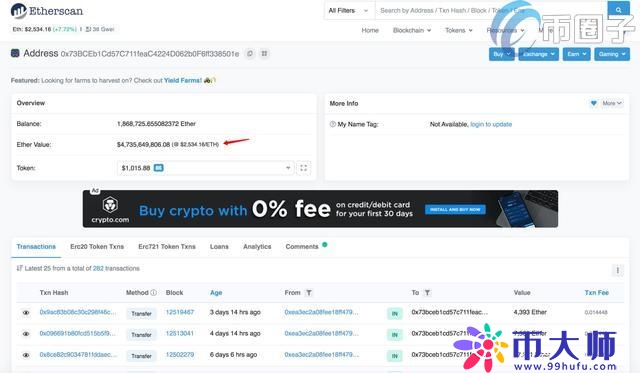
Task: Click the Txn Fee column header
Action: 596,293
